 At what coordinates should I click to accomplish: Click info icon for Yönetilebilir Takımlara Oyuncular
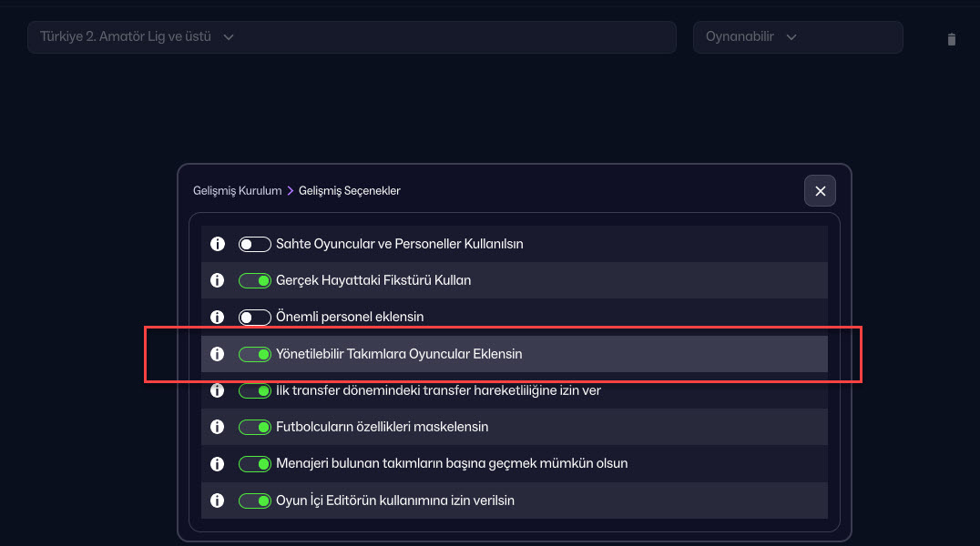coord(217,354)
